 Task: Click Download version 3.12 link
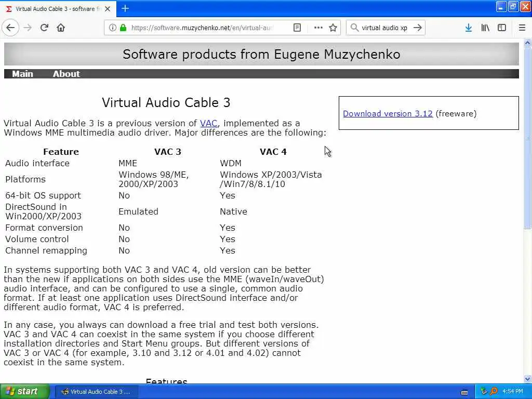click(388, 114)
